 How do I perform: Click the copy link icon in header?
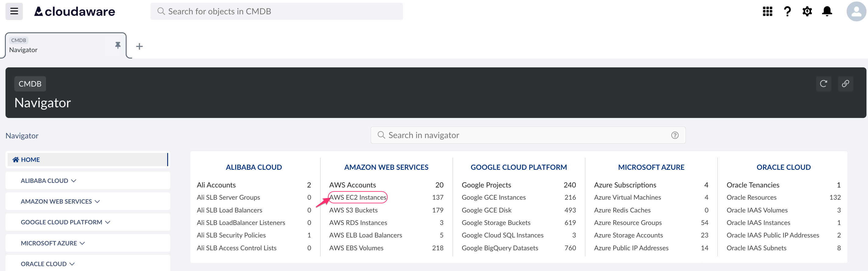tap(845, 84)
